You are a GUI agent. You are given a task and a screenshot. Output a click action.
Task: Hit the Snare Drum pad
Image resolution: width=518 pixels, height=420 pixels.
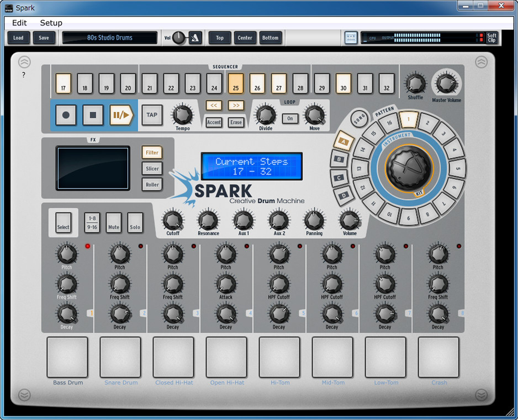point(120,357)
